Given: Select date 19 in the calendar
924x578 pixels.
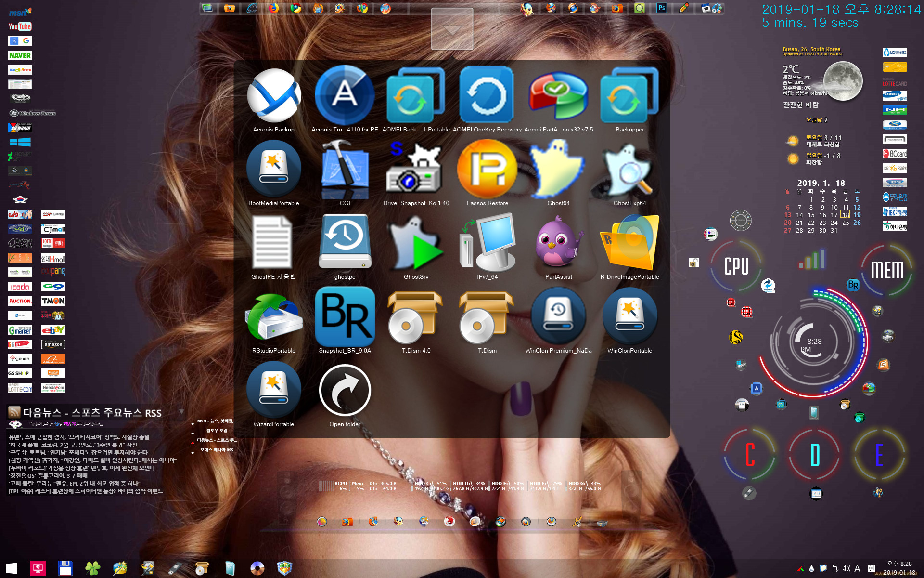Looking at the screenshot, I should tap(857, 215).
